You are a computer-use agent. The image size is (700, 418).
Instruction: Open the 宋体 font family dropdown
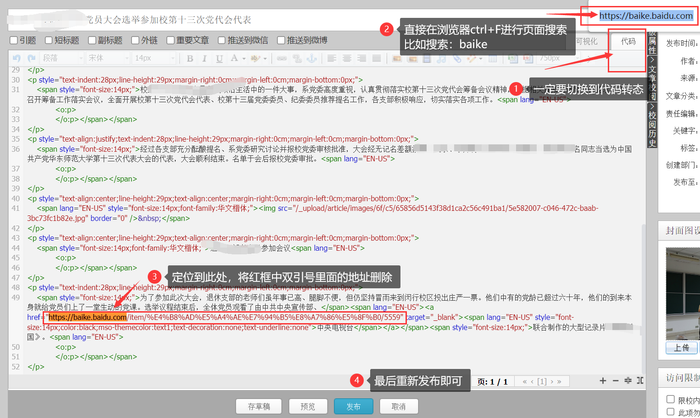108,59
